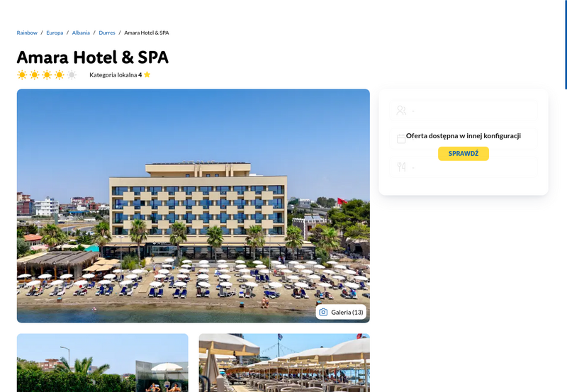Viewport: 567px width, 392px height.
Task: Open the pool photo thumbnail with palm trees
Action: coord(103,363)
